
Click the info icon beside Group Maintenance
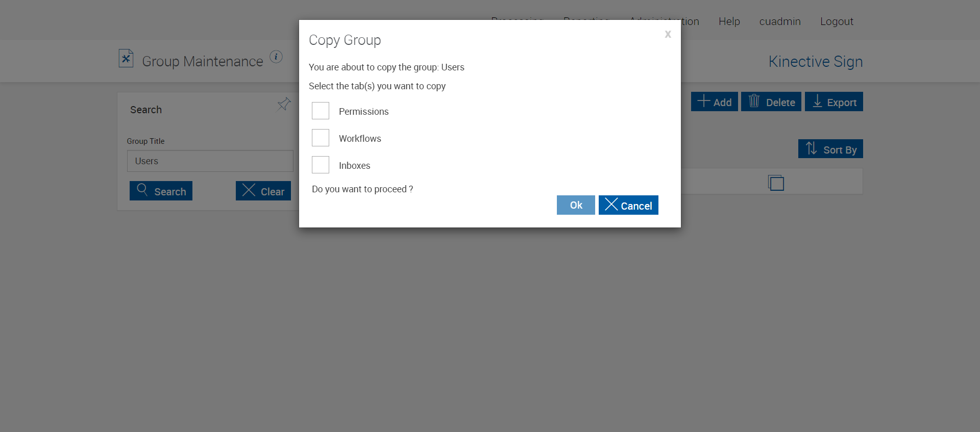[x=276, y=57]
